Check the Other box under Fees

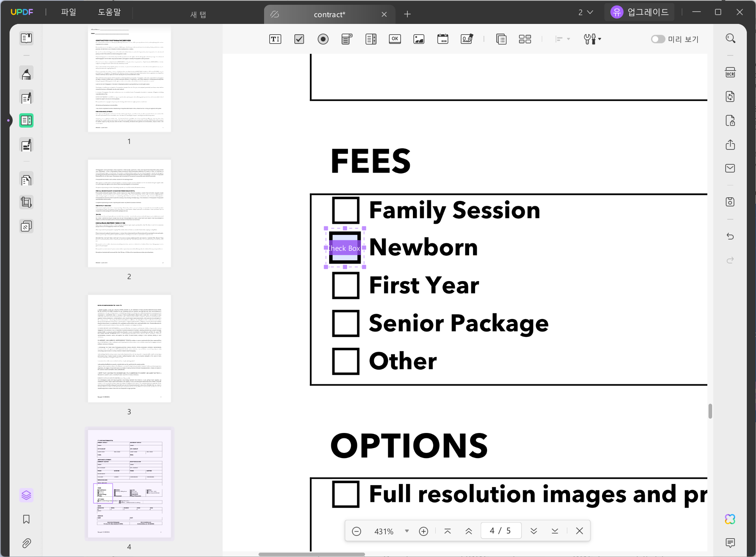pyautogui.click(x=345, y=361)
